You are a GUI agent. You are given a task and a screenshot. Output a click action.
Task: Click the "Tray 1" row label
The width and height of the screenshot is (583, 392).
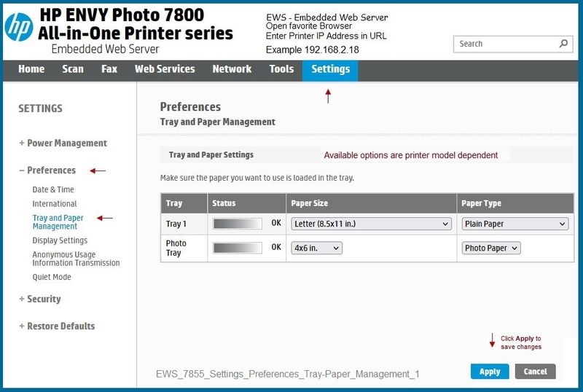(176, 224)
